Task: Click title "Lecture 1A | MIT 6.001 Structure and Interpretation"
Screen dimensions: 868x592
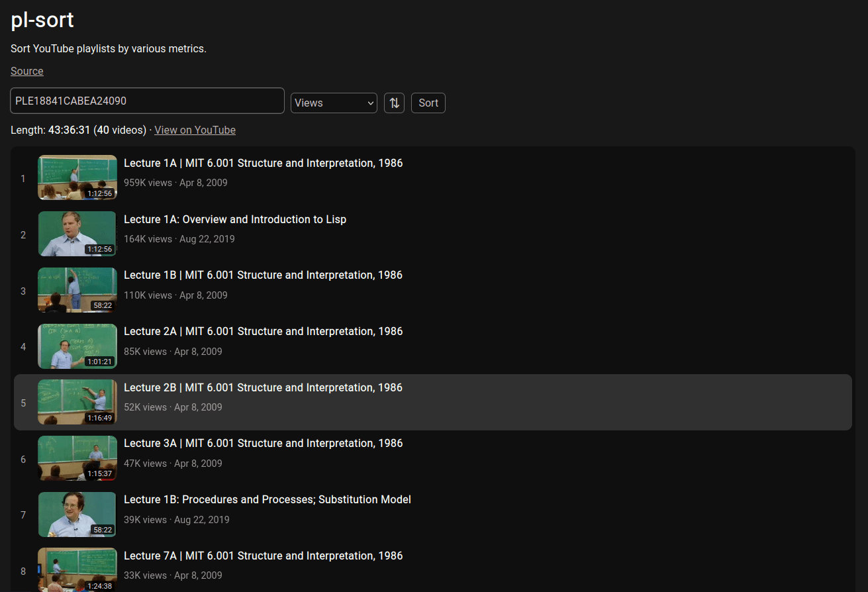Action: [263, 163]
